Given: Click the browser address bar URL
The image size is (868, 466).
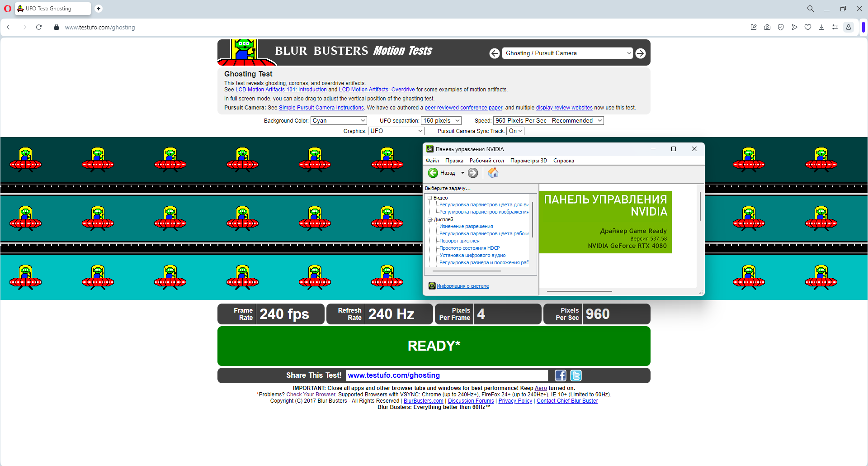Looking at the screenshot, I should click(x=100, y=27).
